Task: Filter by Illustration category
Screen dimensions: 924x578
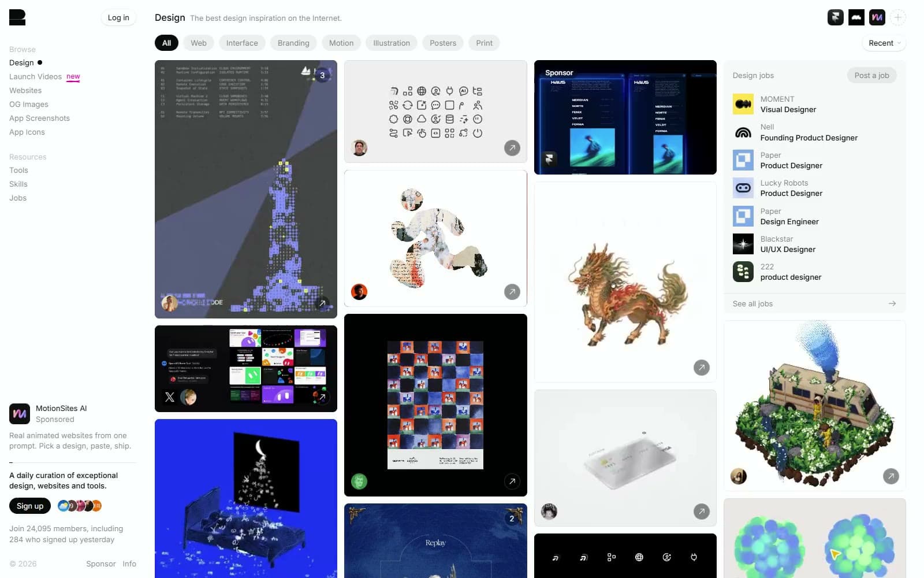Action: tap(392, 43)
